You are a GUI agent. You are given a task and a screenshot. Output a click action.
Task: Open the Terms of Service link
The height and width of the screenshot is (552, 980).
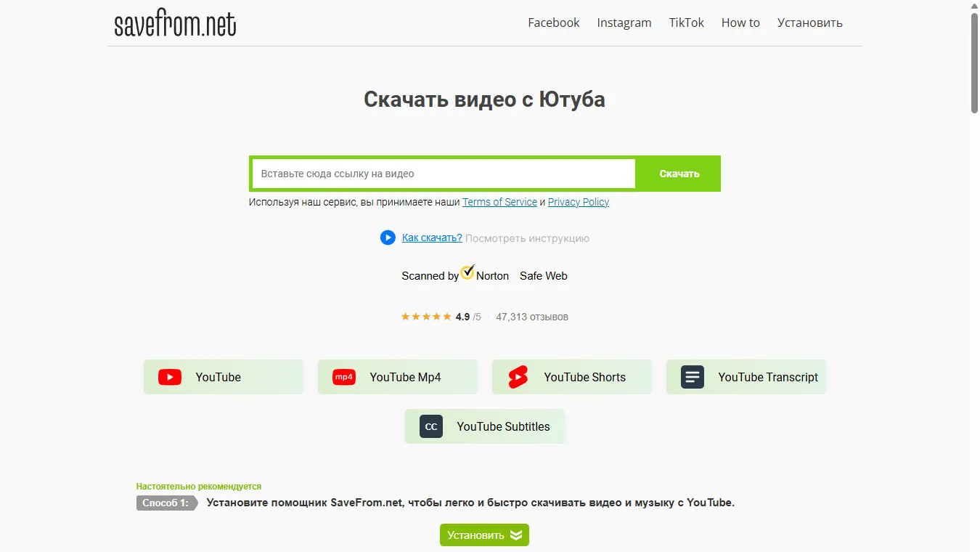pyautogui.click(x=499, y=202)
